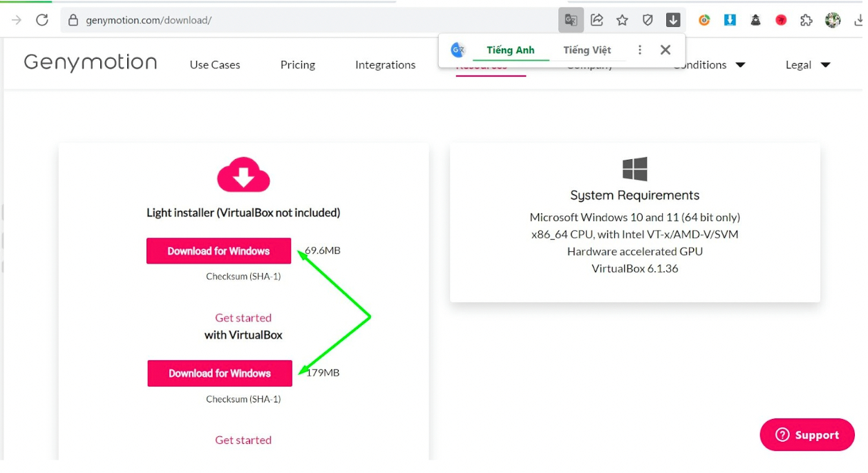868x473 pixels.
Task: Go to the Pricing page
Action: pyautogui.click(x=298, y=65)
